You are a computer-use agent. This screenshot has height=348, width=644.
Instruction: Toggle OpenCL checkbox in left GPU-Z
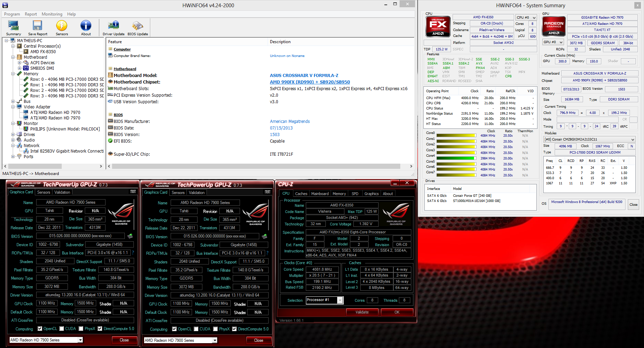click(x=40, y=329)
